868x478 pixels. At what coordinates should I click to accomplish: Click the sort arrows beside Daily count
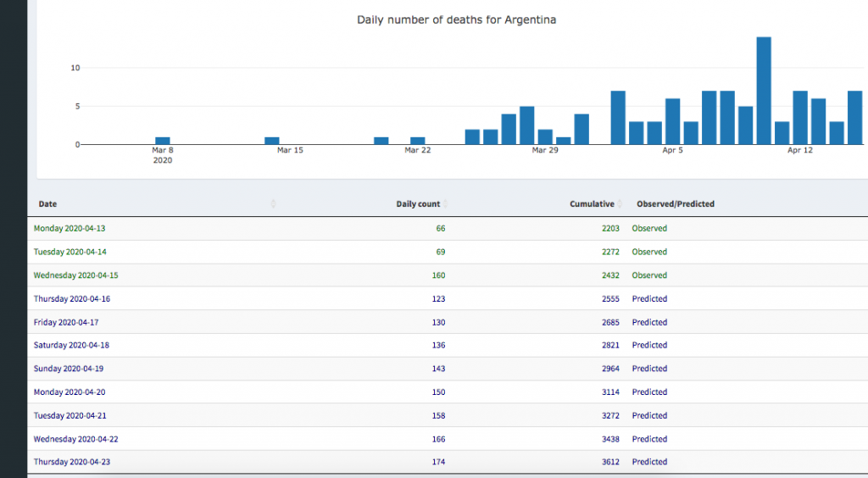446,204
